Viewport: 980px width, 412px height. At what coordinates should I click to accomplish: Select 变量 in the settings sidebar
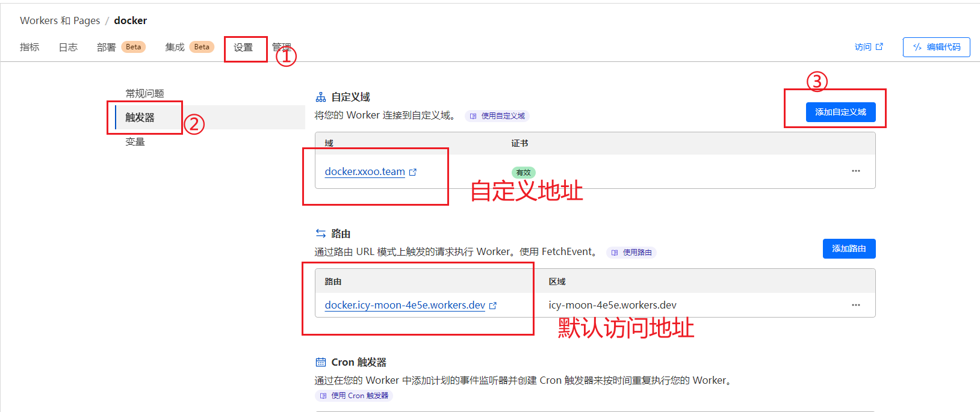(x=135, y=142)
